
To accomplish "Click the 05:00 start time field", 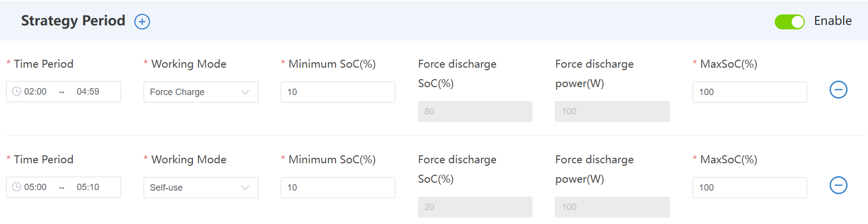I will click(35, 187).
